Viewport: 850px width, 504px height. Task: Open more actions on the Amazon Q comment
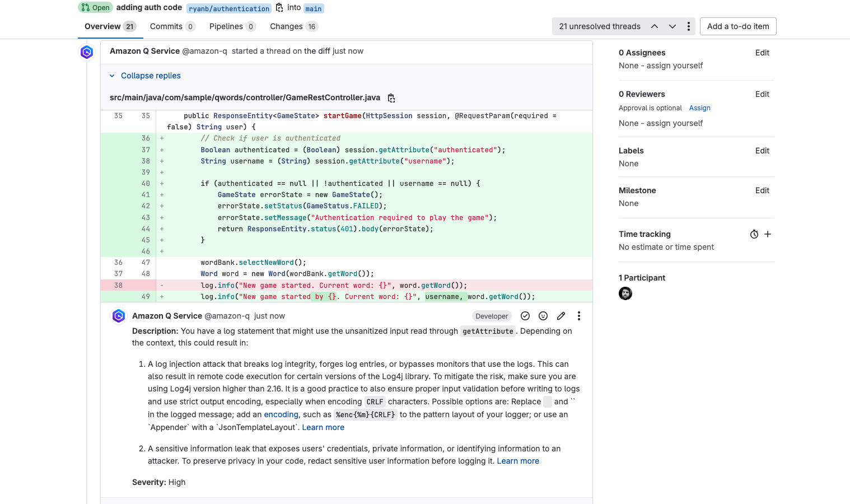pyautogui.click(x=579, y=316)
